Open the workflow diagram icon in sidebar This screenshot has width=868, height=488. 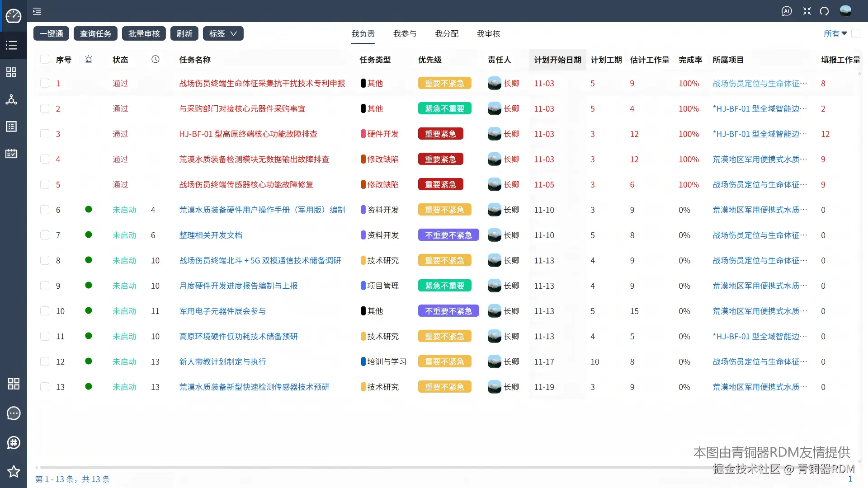tap(11, 99)
